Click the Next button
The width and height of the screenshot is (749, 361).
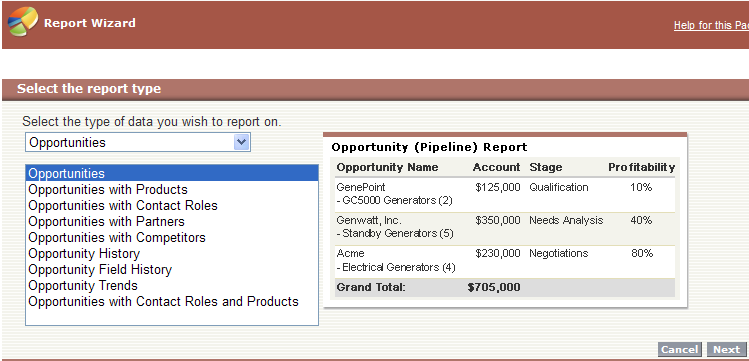pyautogui.click(x=726, y=350)
